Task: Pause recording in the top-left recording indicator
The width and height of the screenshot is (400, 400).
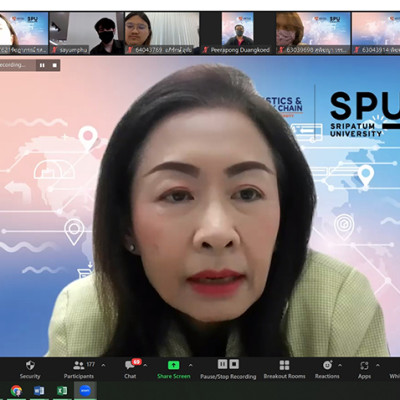Action: (42, 65)
